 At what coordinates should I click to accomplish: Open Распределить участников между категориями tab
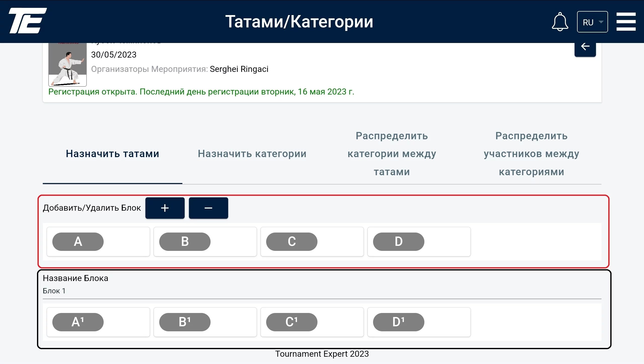(x=532, y=154)
